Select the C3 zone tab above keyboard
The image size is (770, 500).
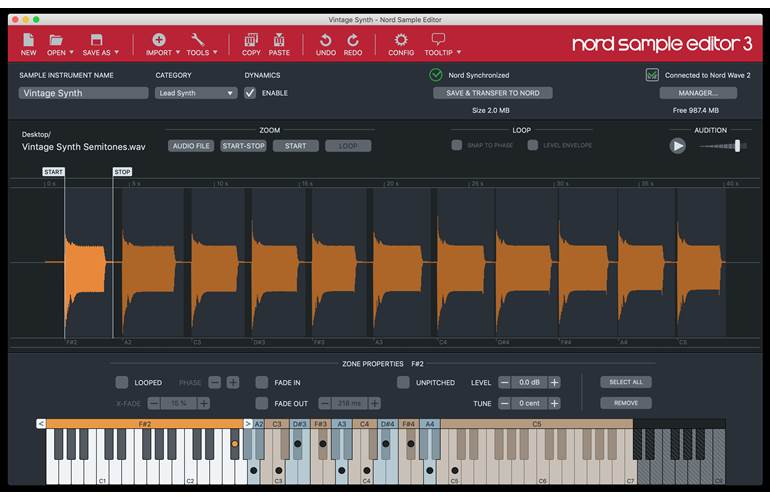point(277,423)
